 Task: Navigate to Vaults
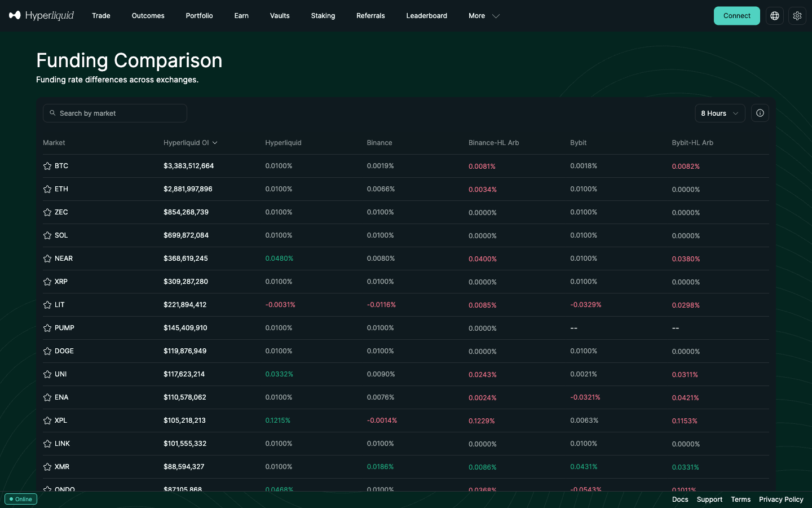(280, 16)
